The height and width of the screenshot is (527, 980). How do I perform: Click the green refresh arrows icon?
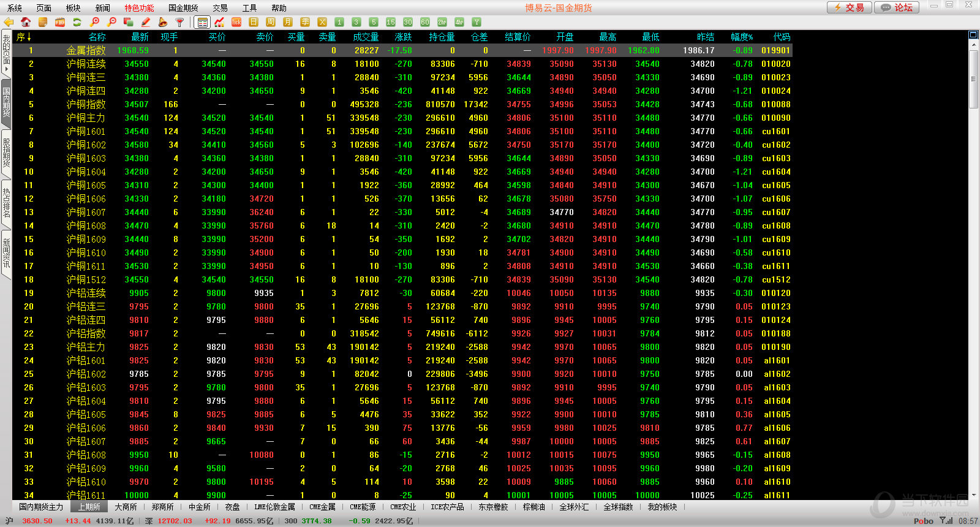click(77, 22)
